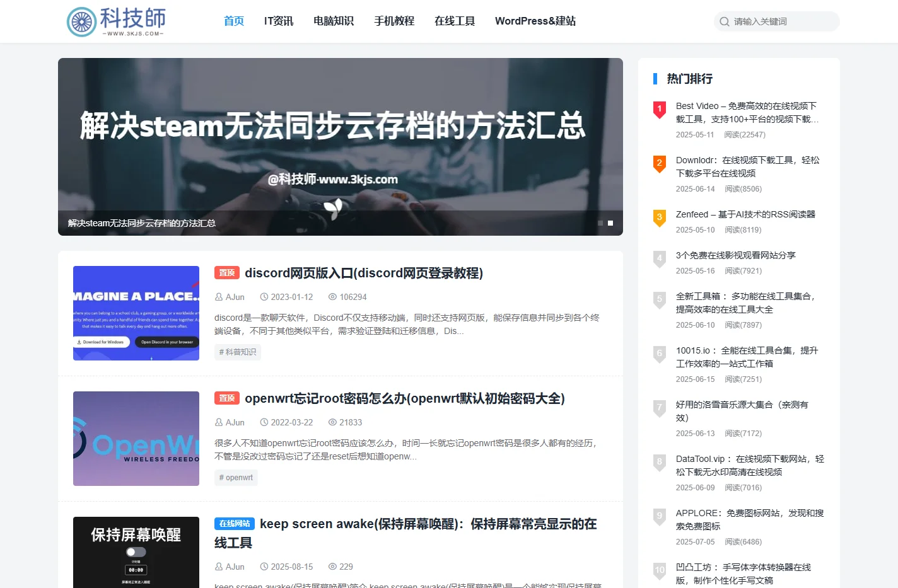
Task: Open article openwrt忘记root密码怎么办 title
Action: click(x=405, y=398)
